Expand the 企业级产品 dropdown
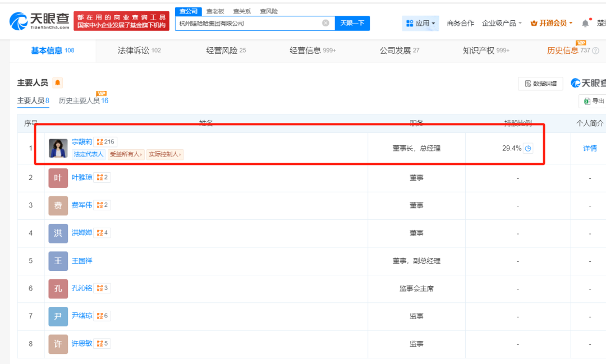This screenshot has width=606, height=364. 502,23
